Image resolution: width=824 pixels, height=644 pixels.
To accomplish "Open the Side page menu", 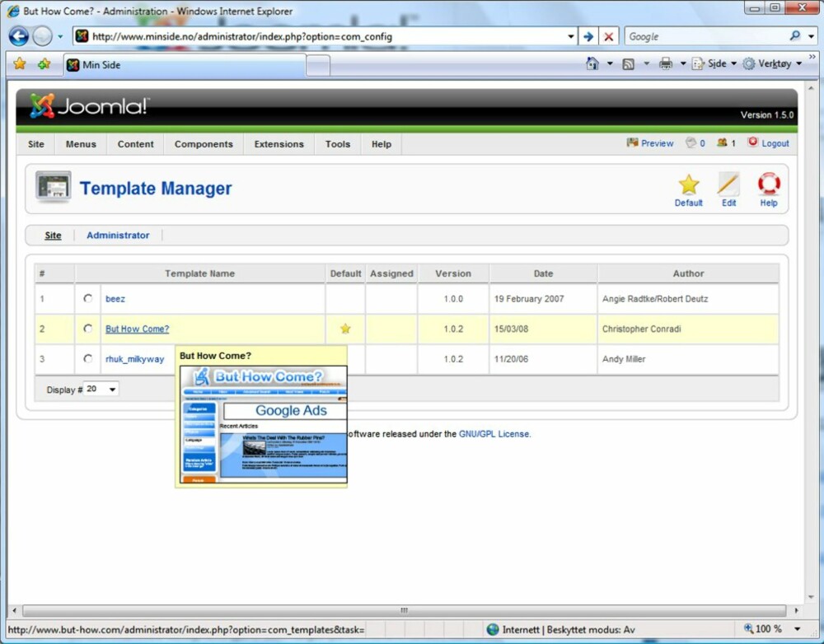I will 714,63.
